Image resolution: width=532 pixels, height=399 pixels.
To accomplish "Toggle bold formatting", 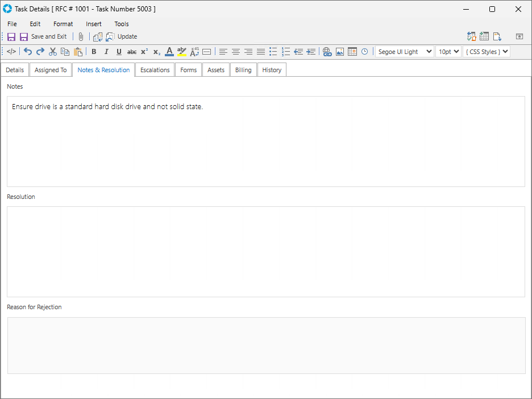I will pos(94,52).
